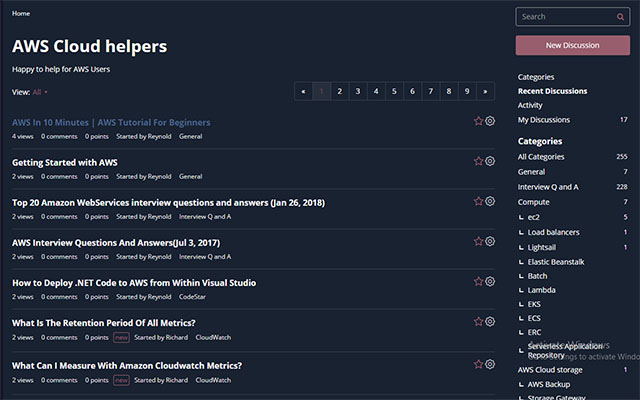Bookmark 'AWS In 10 Minutes' discussion star

tap(478, 121)
